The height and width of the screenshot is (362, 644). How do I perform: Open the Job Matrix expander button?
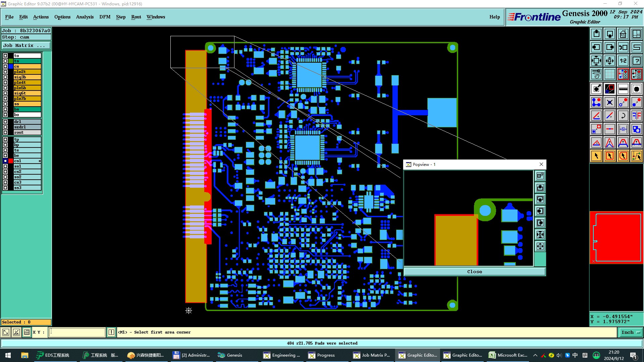tap(26, 46)
